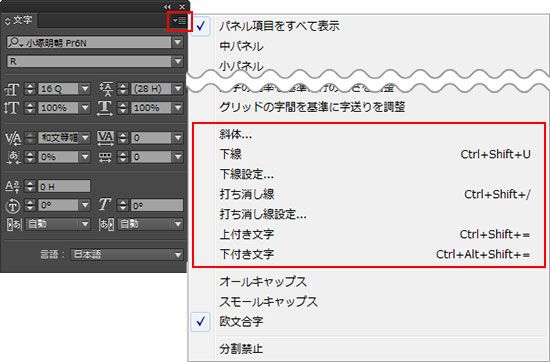Click the font size icon
The width and height of the screenshot is (550, 362).
tap(12, 89)
